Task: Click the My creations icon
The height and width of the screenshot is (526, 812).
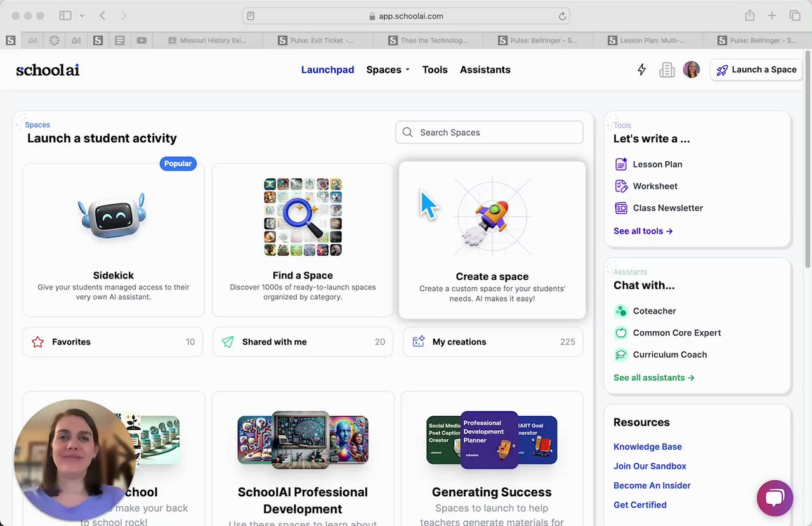Action: point(418,342)
